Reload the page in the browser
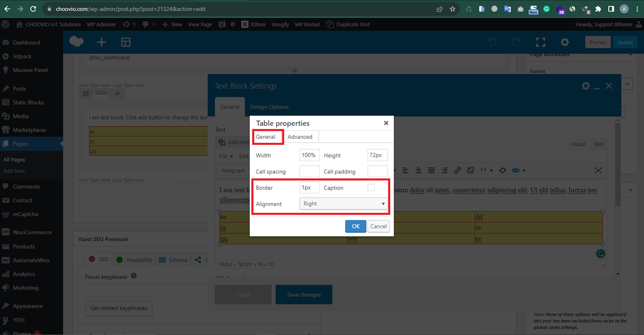 pyautogui.click(x=33, y=9)
